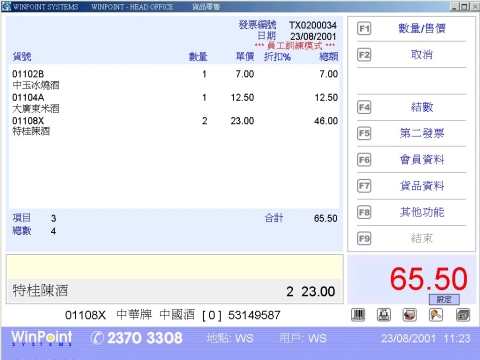Select 結數 (F4) checkout option
480x360 pixels.
tap(422, 107)
